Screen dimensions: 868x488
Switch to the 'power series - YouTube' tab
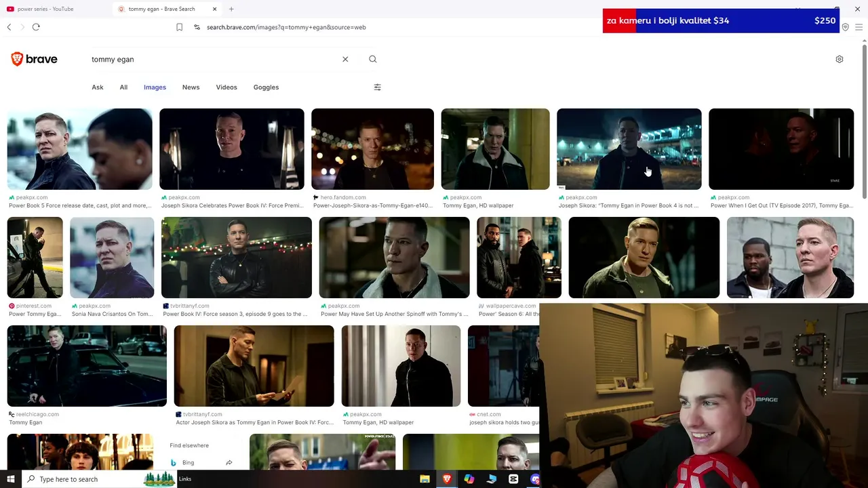(45, 9)
